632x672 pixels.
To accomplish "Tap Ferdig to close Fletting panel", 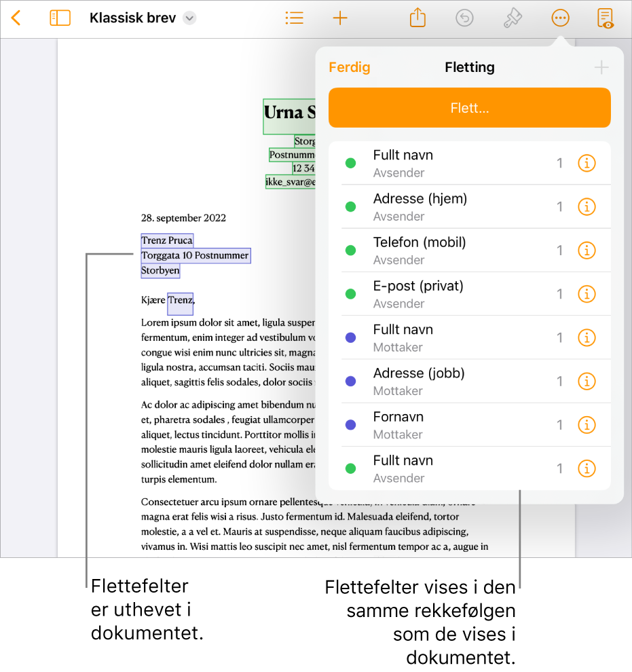I will [349, 67].
